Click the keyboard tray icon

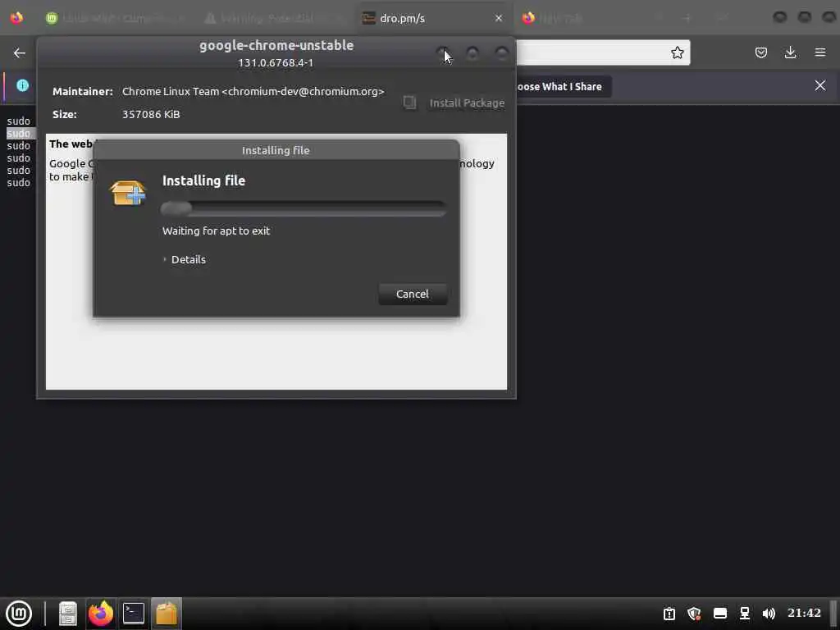click(720, 614)
